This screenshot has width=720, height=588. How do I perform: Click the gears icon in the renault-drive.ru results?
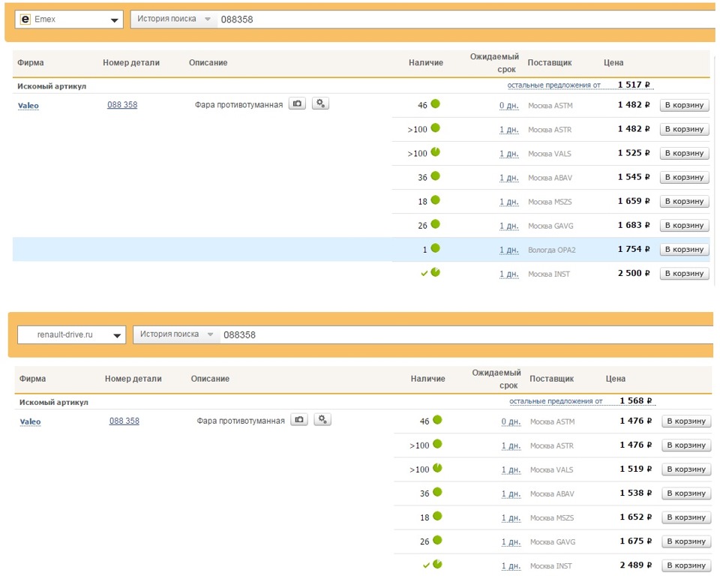point(322,420)
